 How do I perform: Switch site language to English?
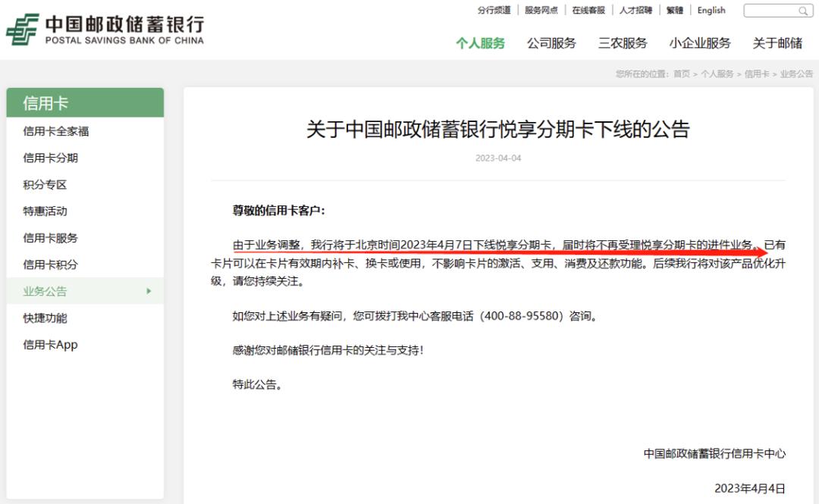pos(711,10)
